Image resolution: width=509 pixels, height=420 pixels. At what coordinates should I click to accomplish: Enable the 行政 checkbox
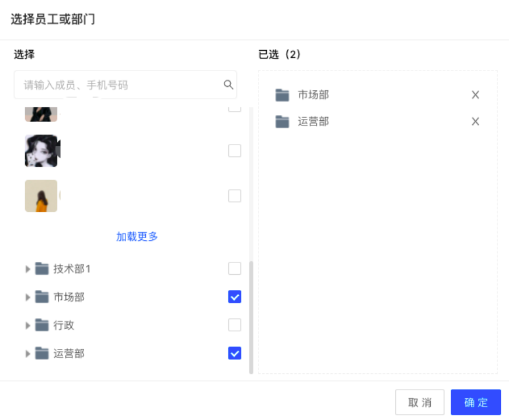pos(235,325)
